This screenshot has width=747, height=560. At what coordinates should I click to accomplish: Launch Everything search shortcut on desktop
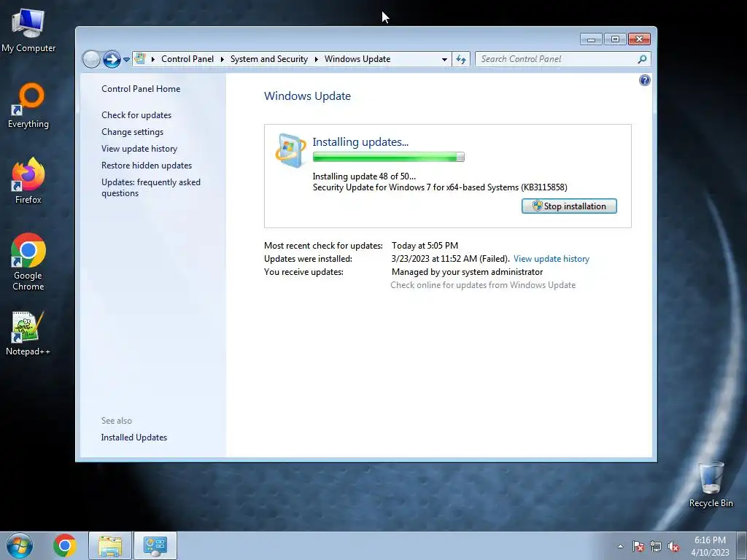click(28, 106)
